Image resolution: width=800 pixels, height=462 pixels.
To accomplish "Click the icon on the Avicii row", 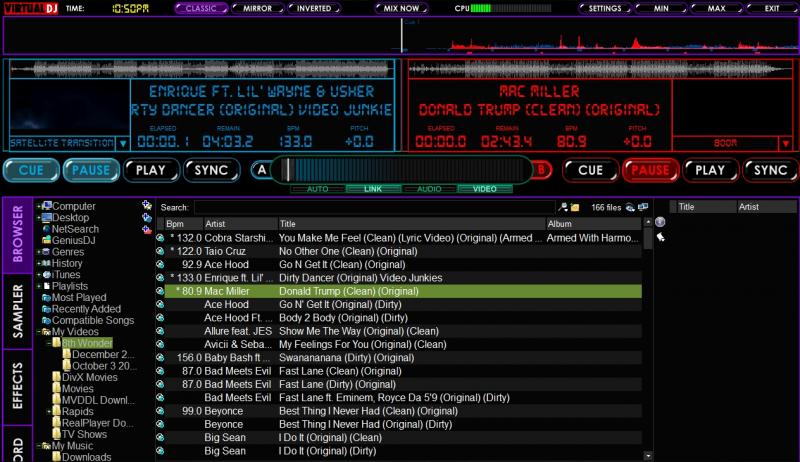I will click(160, 344).
